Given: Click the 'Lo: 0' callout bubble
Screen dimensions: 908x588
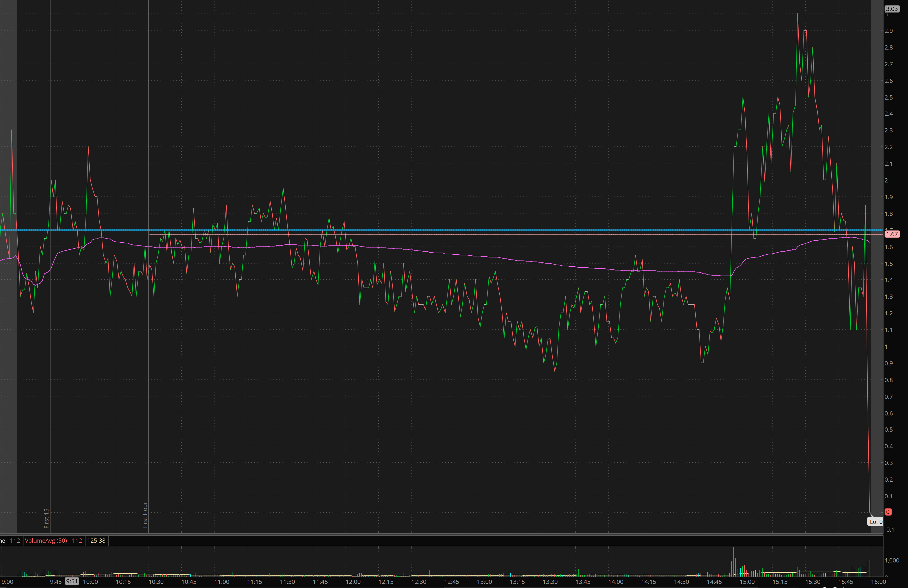Looking at the screenshot, I should pos(876,522).
